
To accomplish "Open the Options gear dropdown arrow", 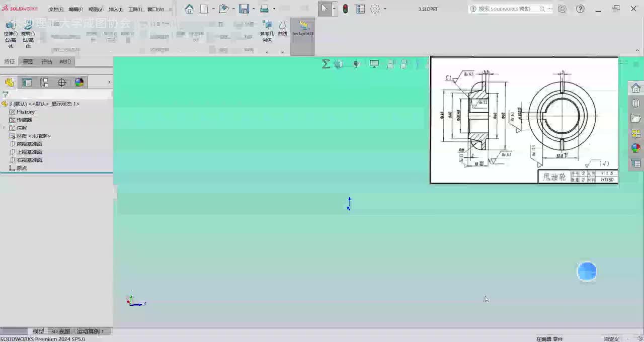I will (385, 9).
